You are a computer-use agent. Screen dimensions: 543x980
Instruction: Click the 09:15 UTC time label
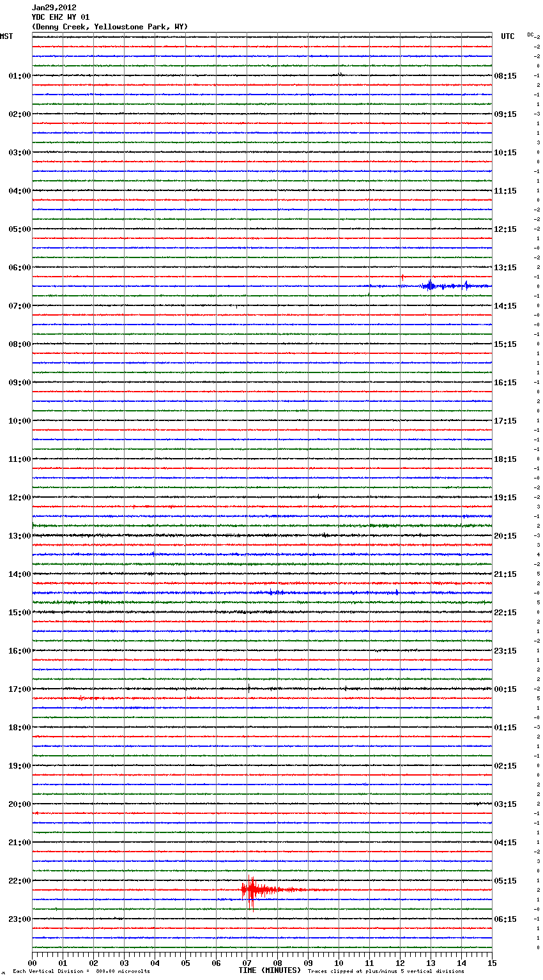[x=505, y=114]
